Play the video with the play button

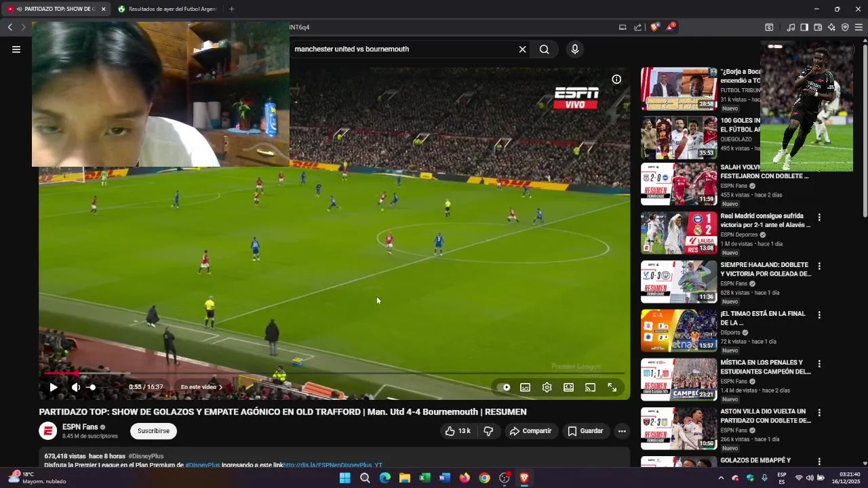(x=54, y=387)
